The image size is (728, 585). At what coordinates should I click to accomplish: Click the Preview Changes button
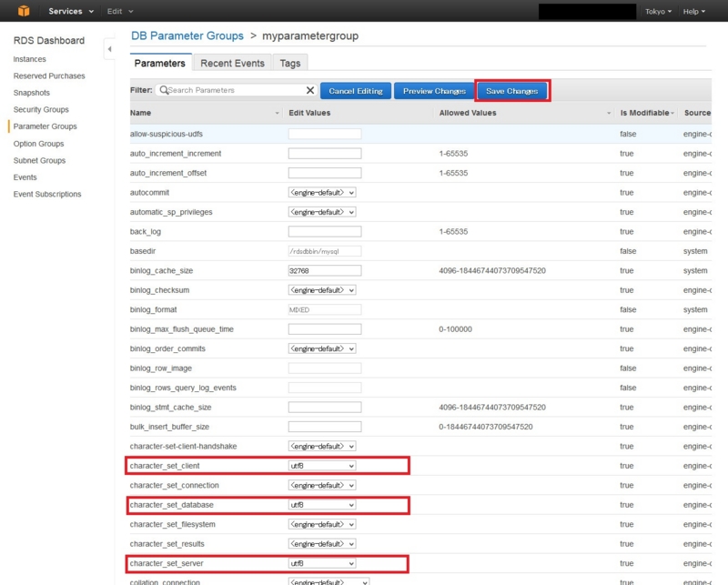[434, 91]
